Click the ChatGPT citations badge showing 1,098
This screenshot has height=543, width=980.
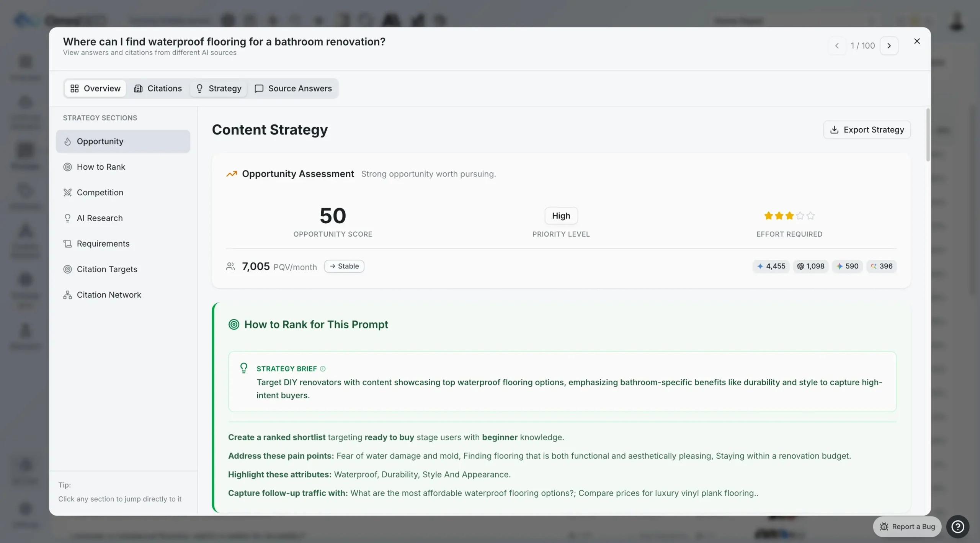pyautogui.click(x=810, y=266)
